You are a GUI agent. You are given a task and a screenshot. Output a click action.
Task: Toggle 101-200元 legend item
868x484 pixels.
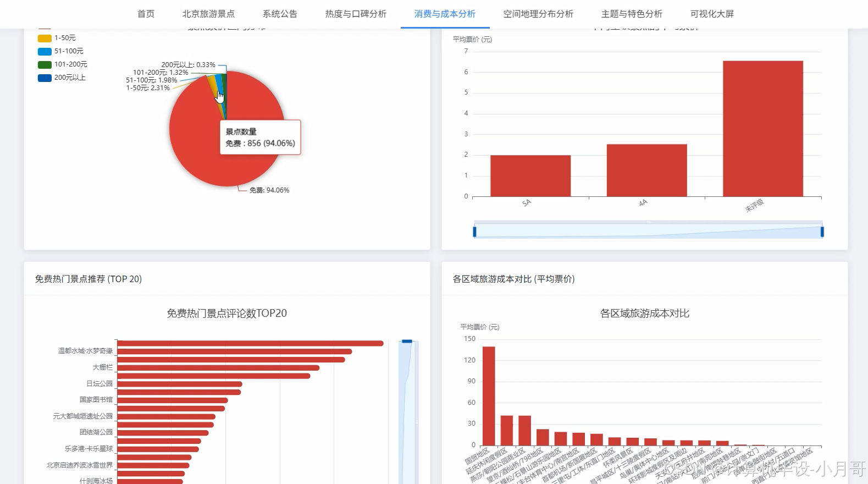[62, 64]
